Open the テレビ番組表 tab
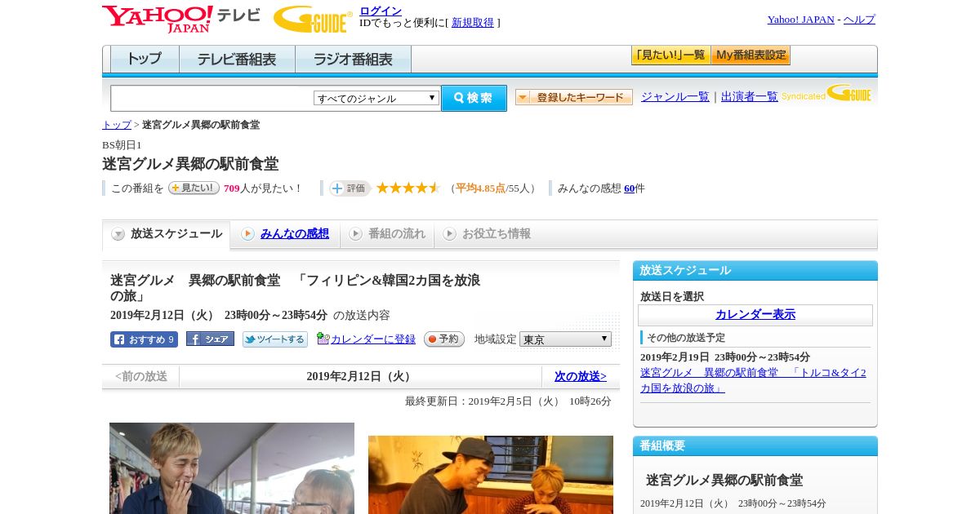The image size is (980, 514). tap(238, 60)
